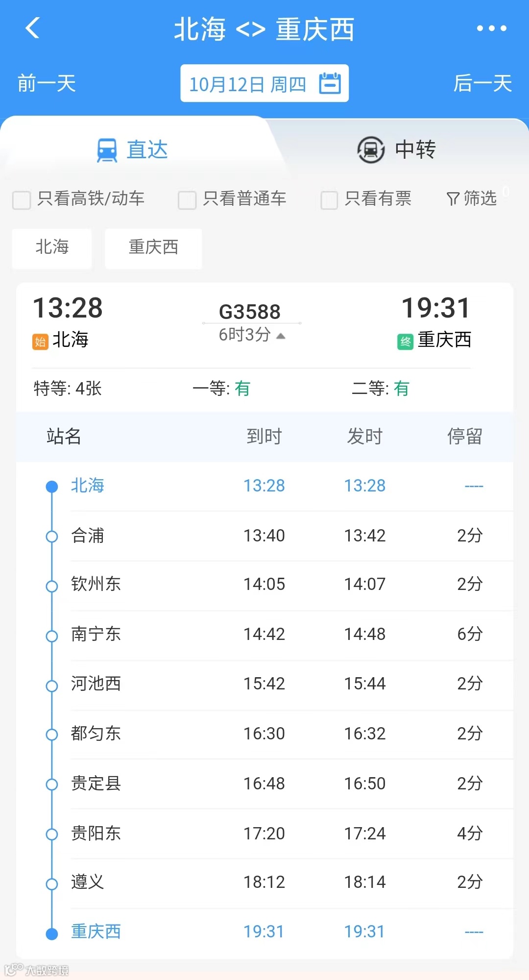Tap 遵义 departure time 18:14
Viewport: 529px width, 980px height.
365,882
